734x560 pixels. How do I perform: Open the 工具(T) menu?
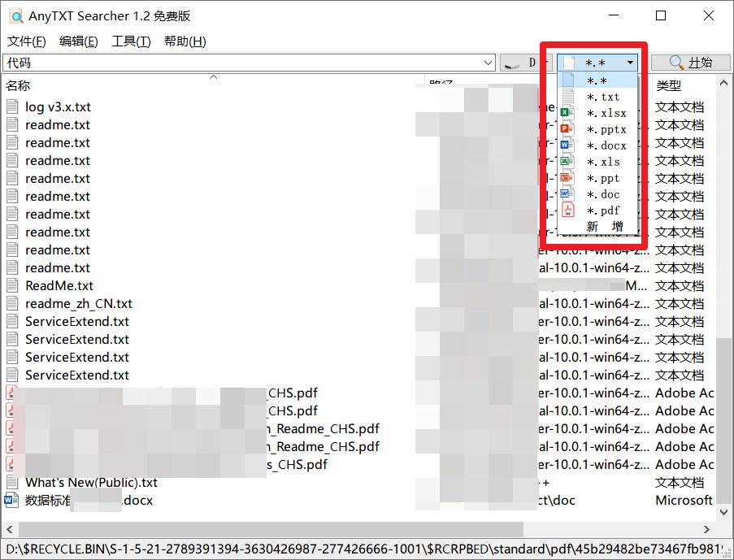[131, 41]
